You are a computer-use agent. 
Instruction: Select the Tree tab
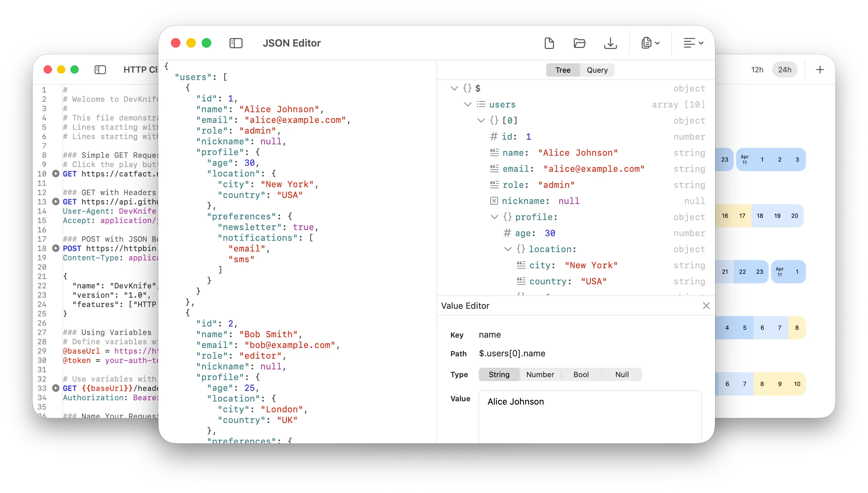point(562,70)
